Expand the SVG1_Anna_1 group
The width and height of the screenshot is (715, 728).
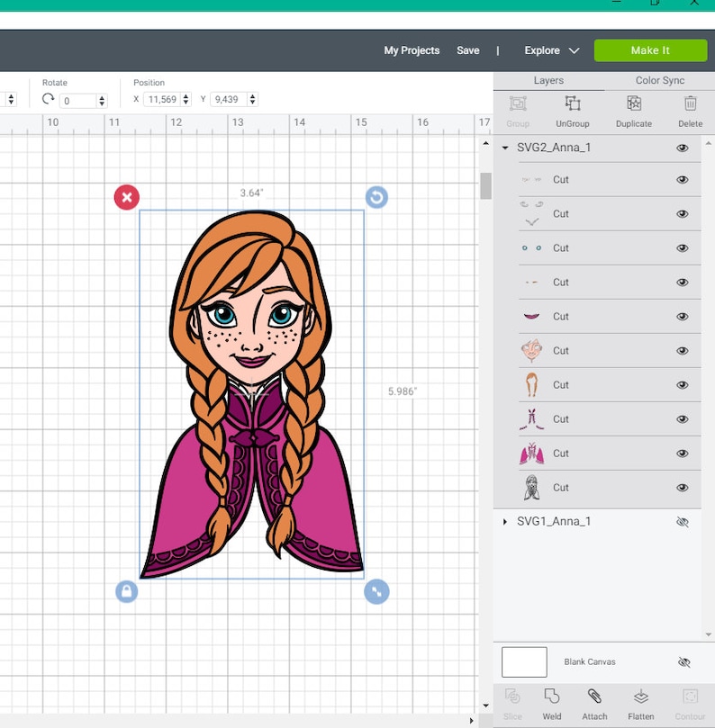pos(505,521)
